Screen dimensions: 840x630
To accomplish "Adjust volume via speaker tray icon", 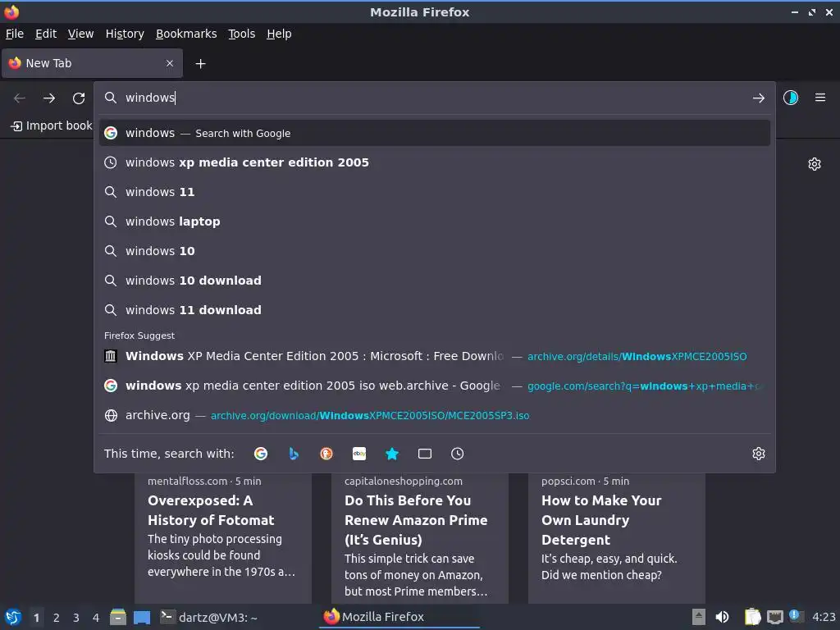I will tap(722, 617).
